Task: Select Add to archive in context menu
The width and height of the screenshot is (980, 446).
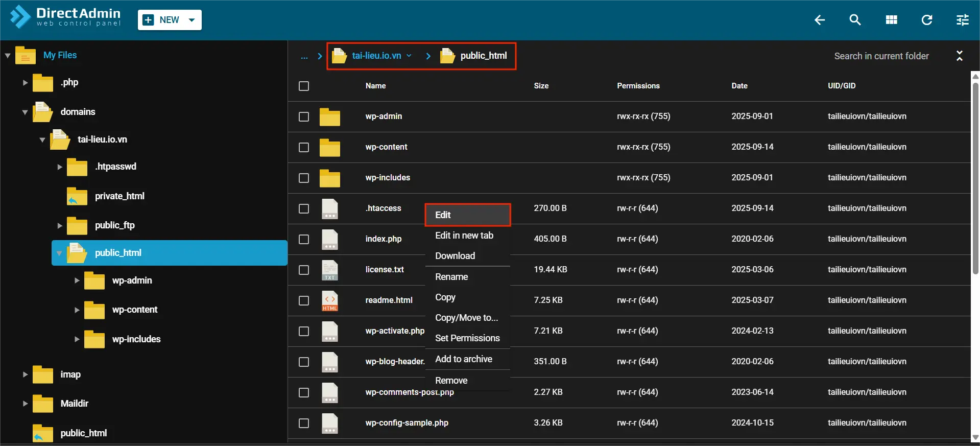Action: 468,359
